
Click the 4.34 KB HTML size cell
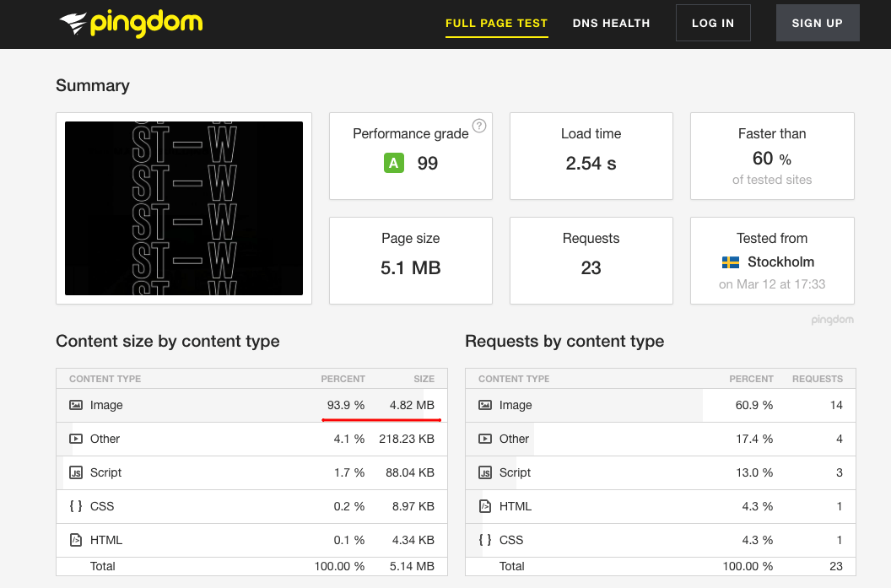413,540
